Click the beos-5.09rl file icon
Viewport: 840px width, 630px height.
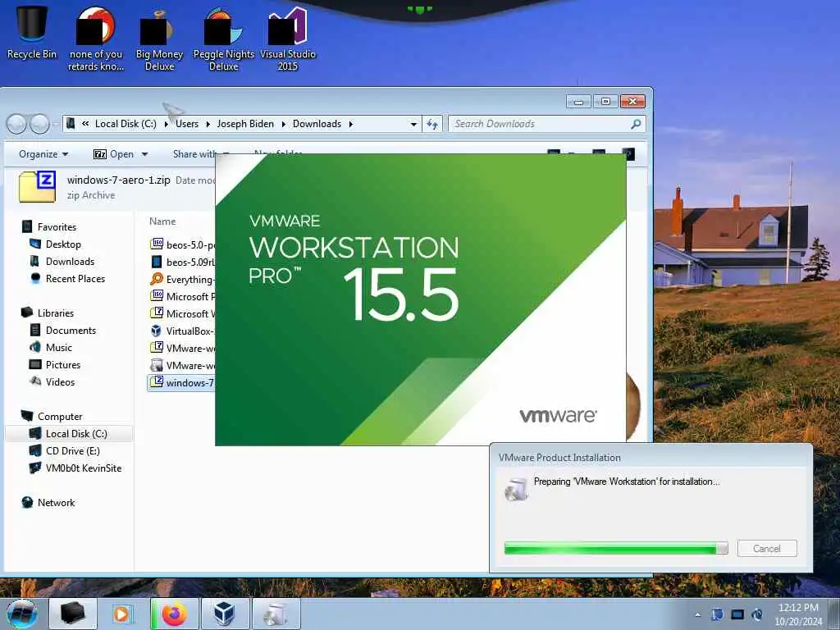point(157,262)
